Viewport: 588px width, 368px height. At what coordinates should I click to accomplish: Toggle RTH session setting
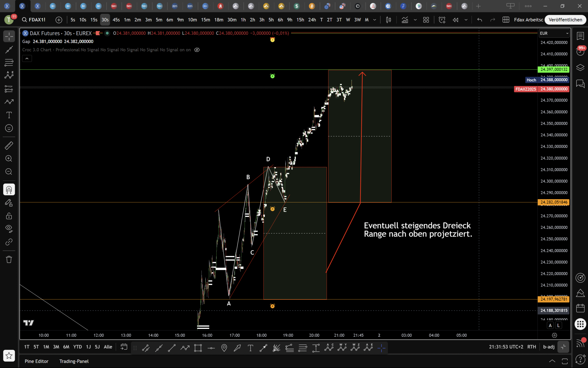pos(531,347)
